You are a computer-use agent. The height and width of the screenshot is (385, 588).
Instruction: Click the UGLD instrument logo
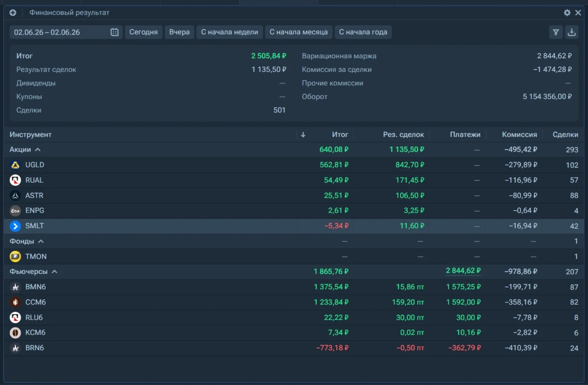[x=15, y=165]
